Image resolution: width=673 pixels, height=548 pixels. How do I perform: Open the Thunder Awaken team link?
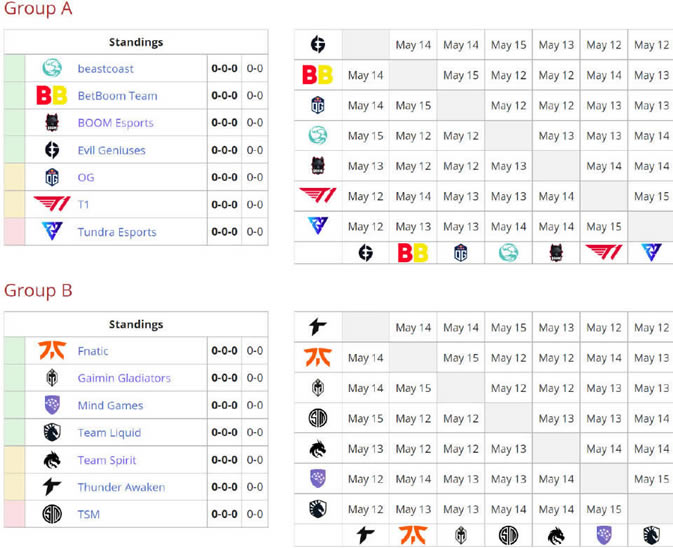(x=121, y=487)
